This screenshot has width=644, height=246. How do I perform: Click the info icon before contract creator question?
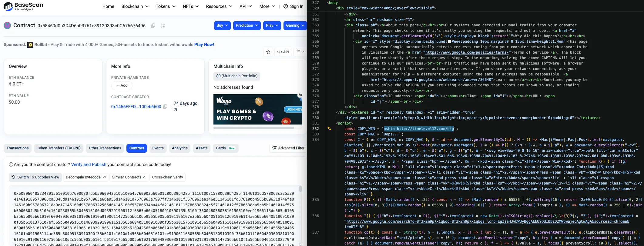11,165
